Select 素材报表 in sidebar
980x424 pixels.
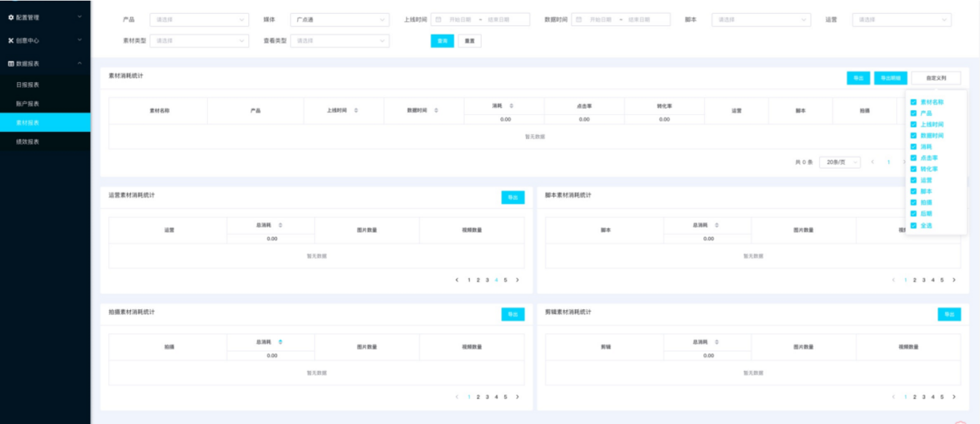pos(45,123)
